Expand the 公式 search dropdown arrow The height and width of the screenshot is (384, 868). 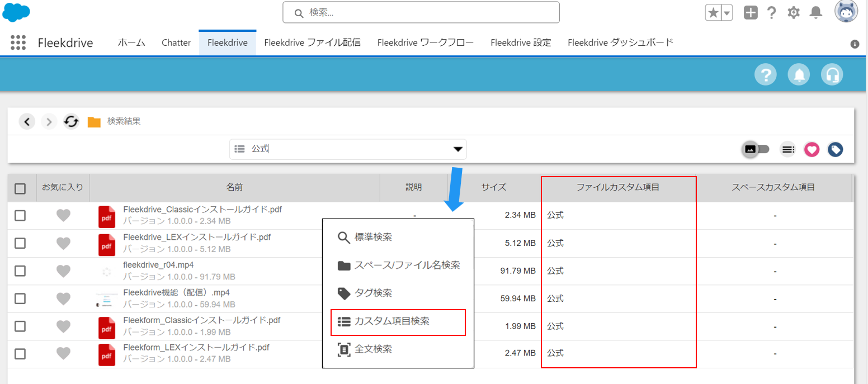tap(457, 149)
